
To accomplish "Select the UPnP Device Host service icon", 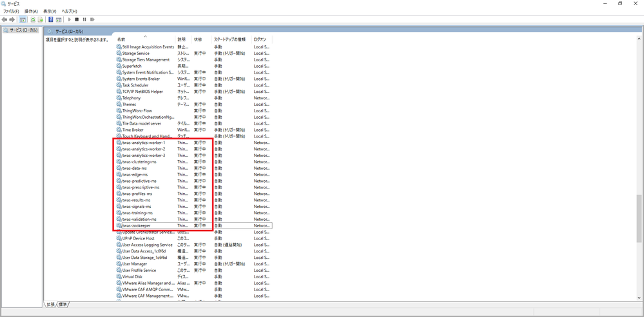I will tap(119, 238).
